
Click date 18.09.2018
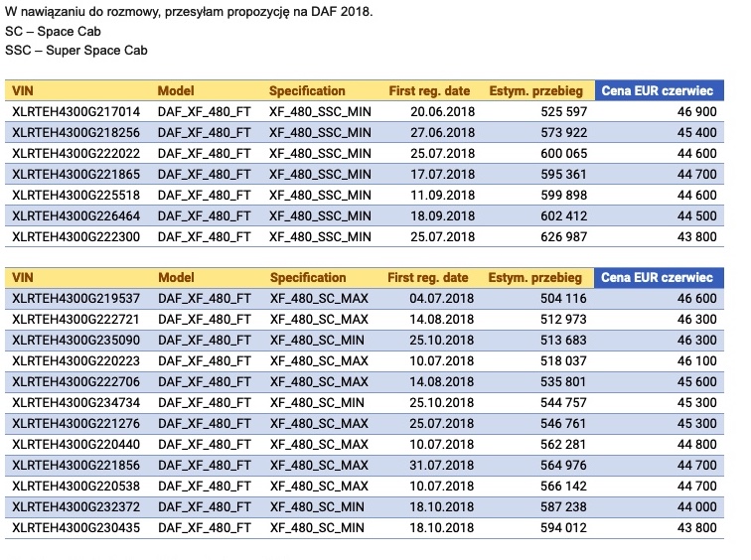point(443,215)
